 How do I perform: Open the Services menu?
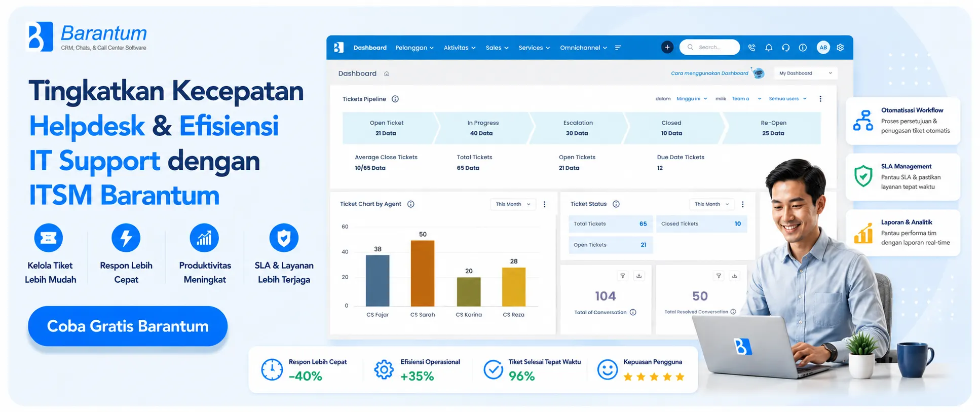pos(534,48)
